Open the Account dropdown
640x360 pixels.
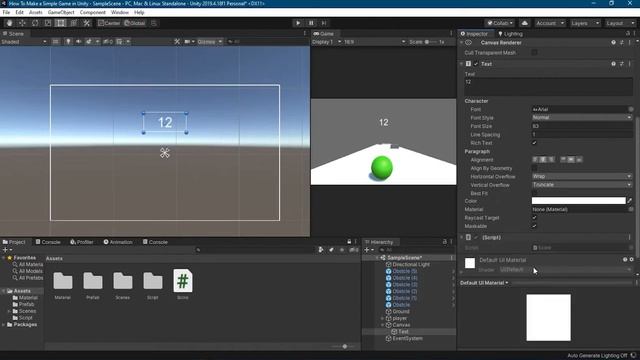(x=549, y=23)
